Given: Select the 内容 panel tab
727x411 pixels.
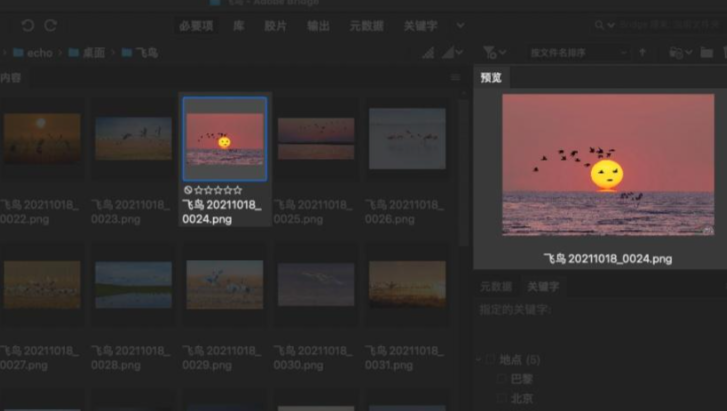Looking at the screenshot, I should [10, 78].
